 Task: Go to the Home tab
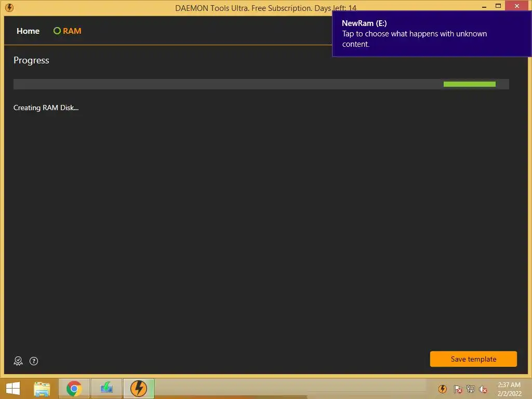(28, 31)
